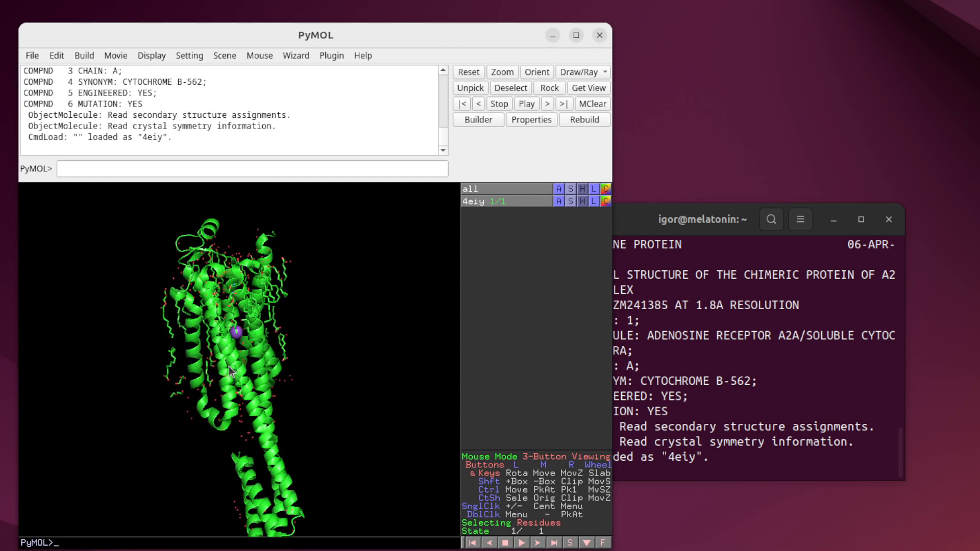
Task: Click the Builder button
Action: pos(478,119)
